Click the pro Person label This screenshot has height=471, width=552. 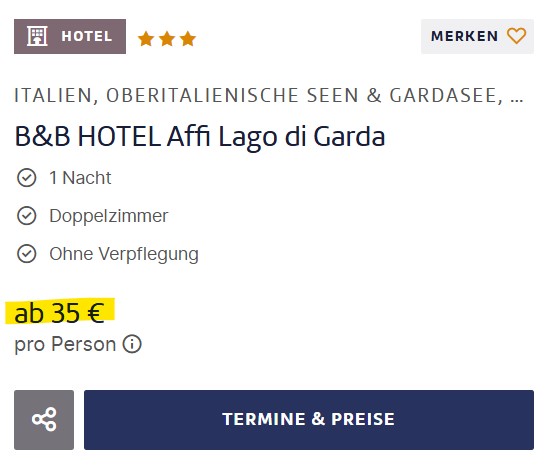[x=65, y=344]
